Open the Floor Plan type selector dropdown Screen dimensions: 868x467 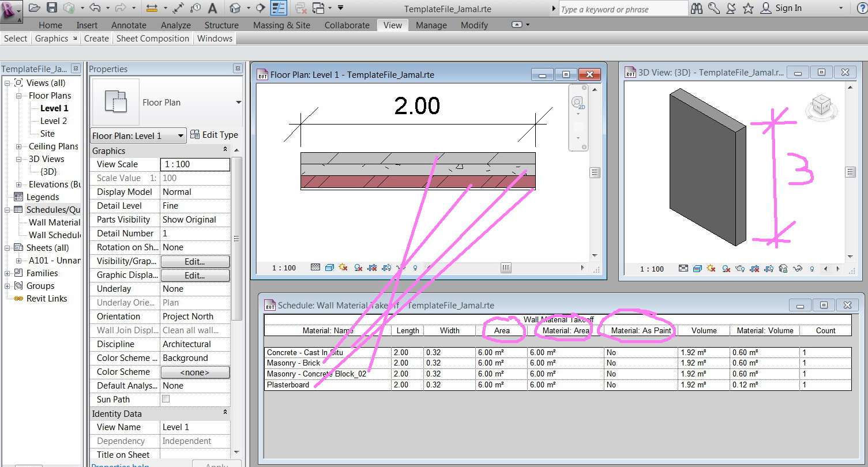238,103
